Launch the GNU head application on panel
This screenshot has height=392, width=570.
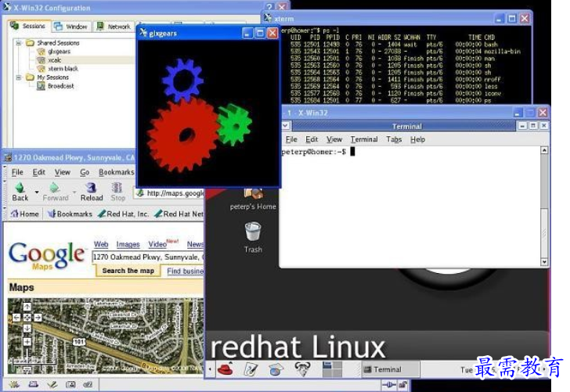pos(302,369)
